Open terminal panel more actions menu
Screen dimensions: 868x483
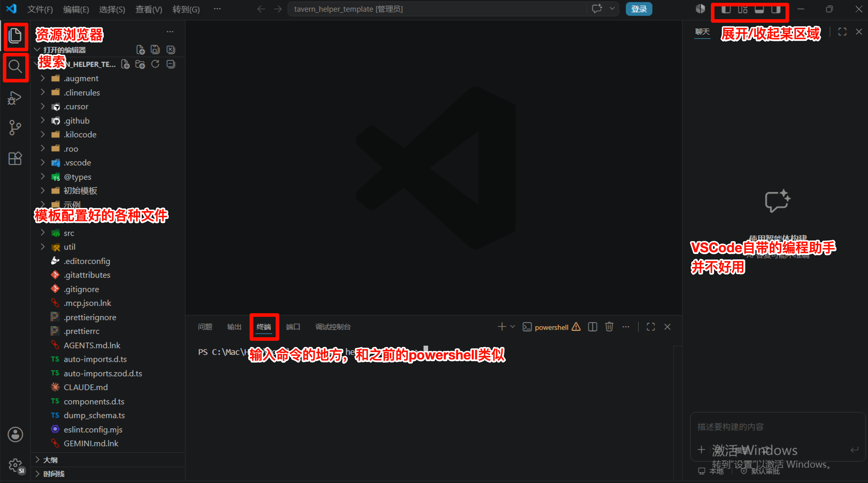(x=626, y=327)
